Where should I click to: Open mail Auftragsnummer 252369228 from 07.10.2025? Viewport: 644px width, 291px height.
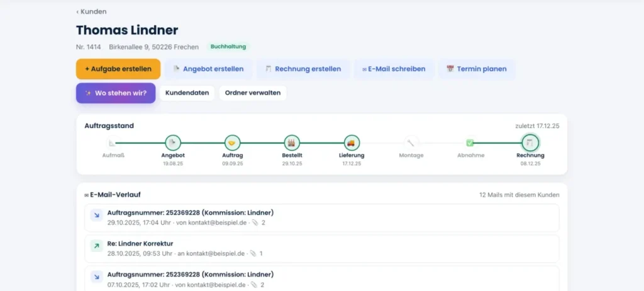321,278
